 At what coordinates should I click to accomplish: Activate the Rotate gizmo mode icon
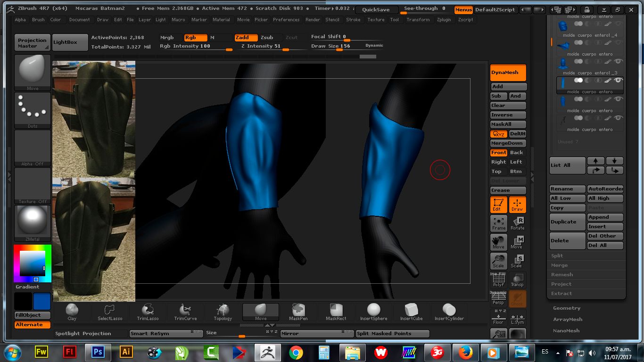(517, 223)
